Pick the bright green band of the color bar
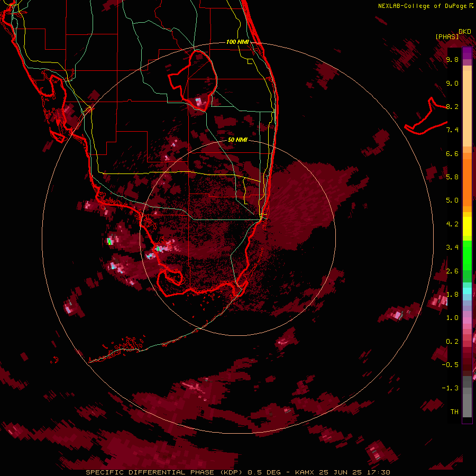Screen dimensions: 476x476 tap(467, 255)
